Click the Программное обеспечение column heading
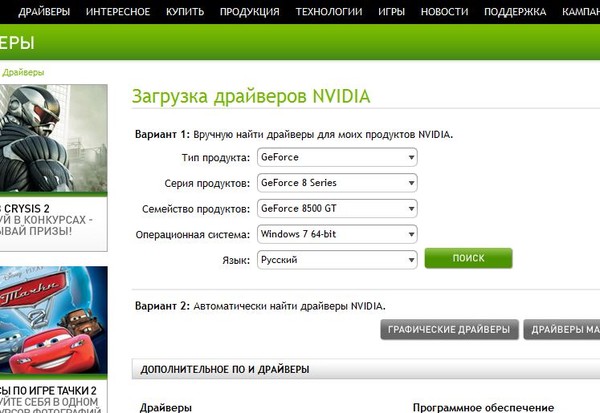Viewport: 600px width, 413px height. tap(483, 408)
